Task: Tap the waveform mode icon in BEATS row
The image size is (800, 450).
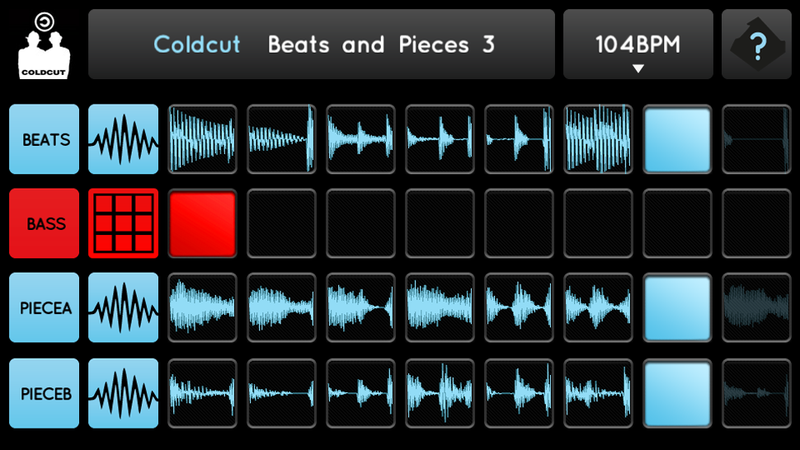Action: tap(123, 139)
